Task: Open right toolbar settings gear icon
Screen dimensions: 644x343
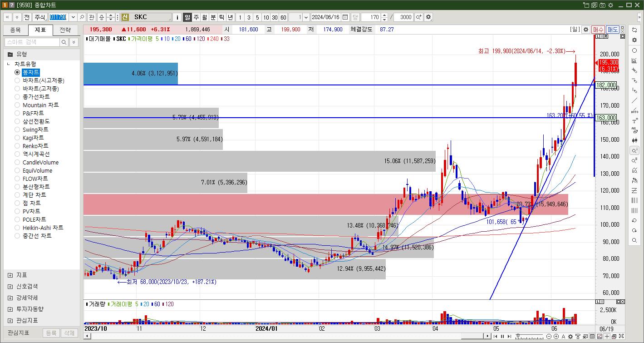Action: pyautogui.click(x=634, y=40)
